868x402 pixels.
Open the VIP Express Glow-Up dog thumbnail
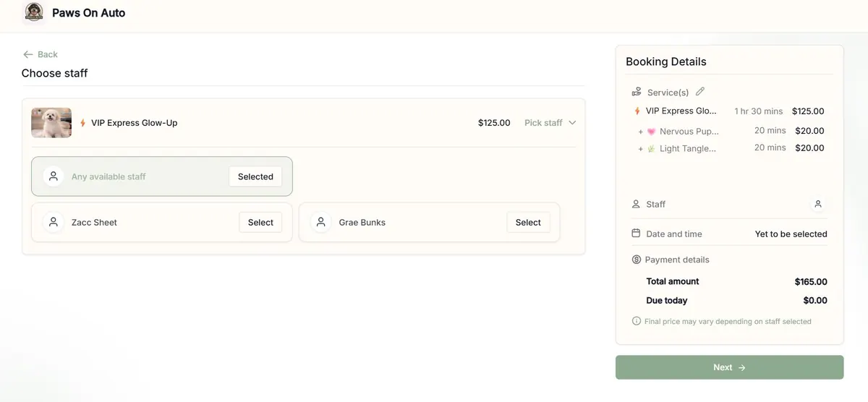[x=51, y=123]
